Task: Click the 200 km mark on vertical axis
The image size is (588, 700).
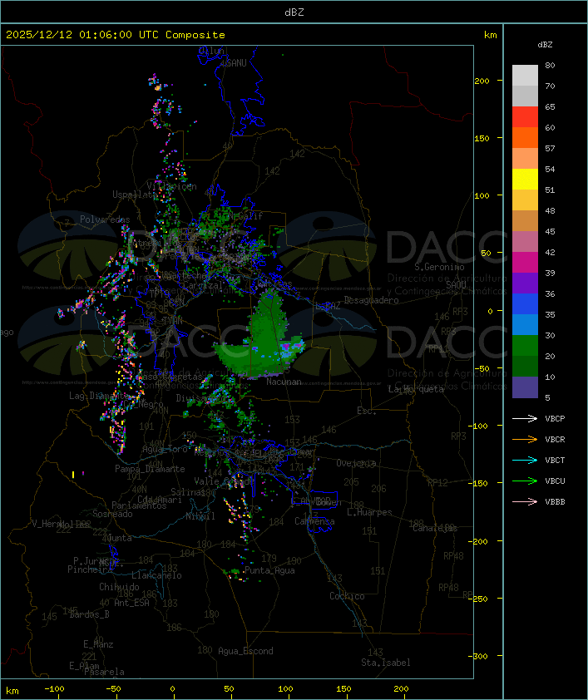Action: click(482, 81)
